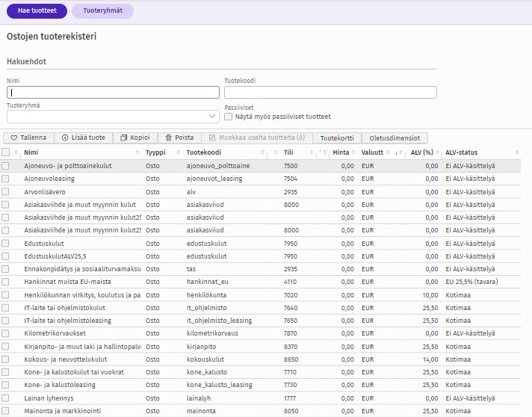Image resolution: width=532 pixels, height=417 pixels.
Task: Click the Lisää tuote button
Action: tap(84, 138)
